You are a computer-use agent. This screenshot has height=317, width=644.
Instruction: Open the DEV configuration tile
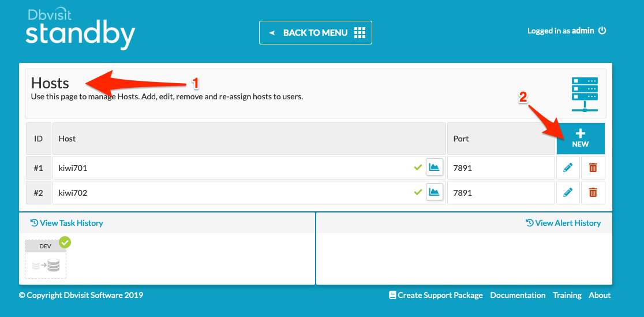46,259
